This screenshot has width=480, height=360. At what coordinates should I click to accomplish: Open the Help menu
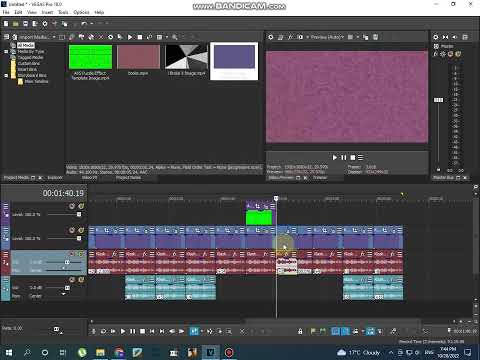point(99,12)
